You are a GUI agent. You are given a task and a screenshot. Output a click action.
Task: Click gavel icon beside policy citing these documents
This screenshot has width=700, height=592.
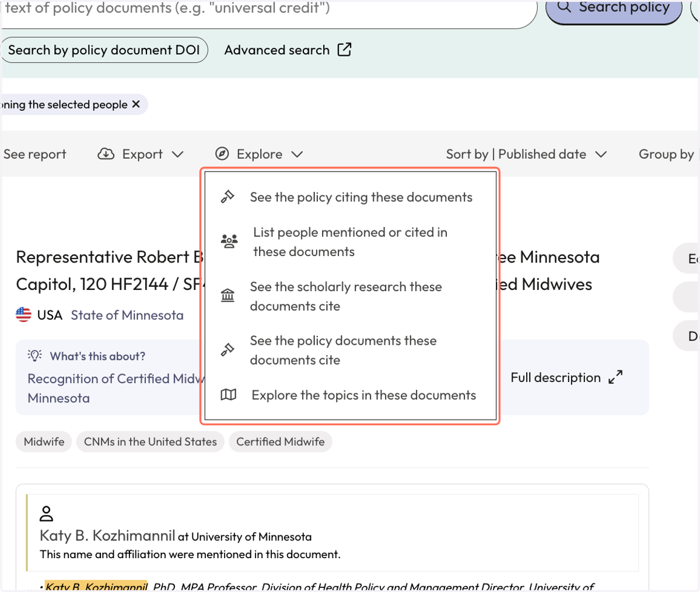coord(228,197)
